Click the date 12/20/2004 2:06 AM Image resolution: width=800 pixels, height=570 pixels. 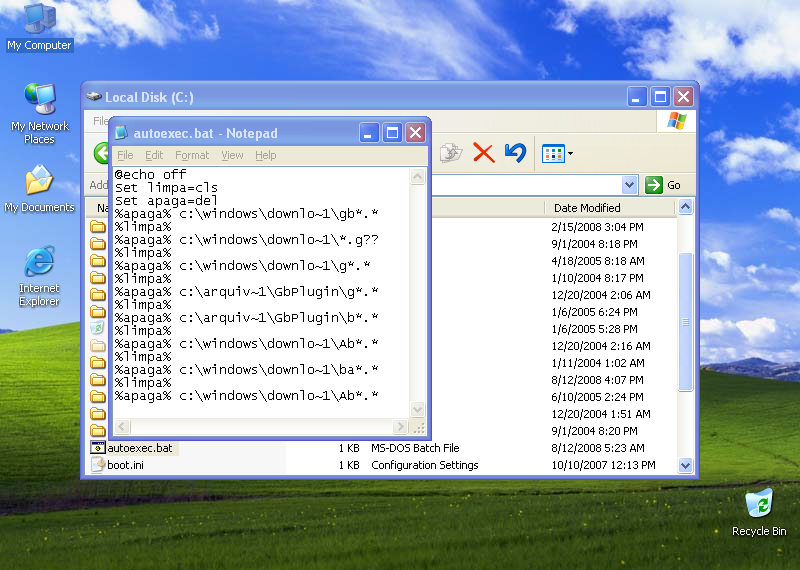[x=601, y=294]
